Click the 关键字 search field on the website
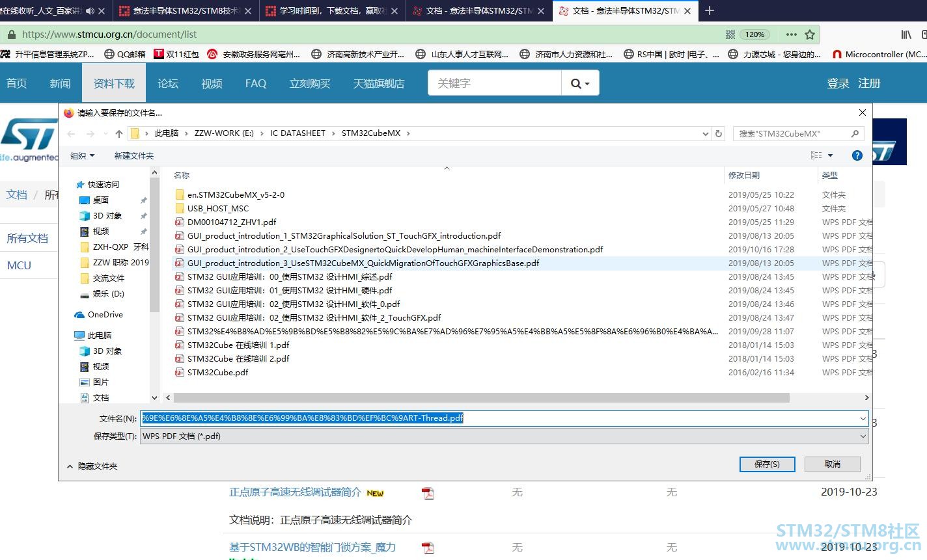The height and width of the screenshot is (560, 927). (495, 83)
